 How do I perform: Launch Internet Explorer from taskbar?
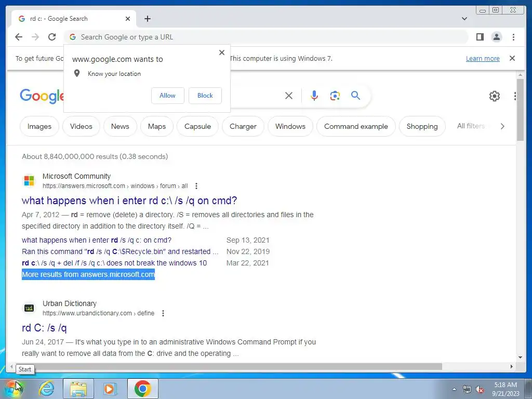46,389
